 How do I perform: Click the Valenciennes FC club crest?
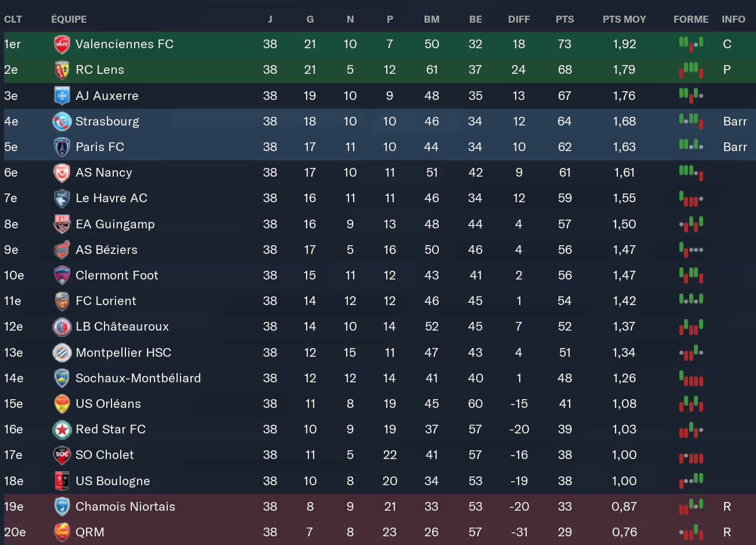(62, 44)
